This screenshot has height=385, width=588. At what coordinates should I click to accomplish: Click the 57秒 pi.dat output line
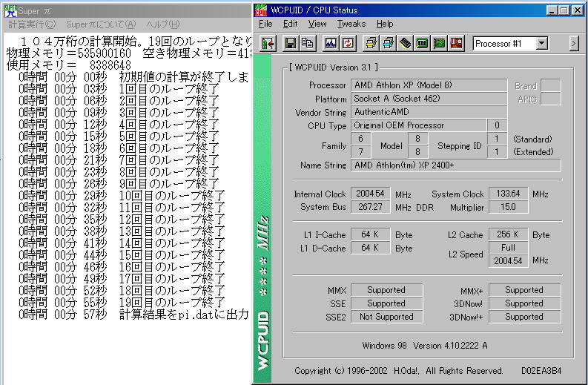click(x=134, y=315)
